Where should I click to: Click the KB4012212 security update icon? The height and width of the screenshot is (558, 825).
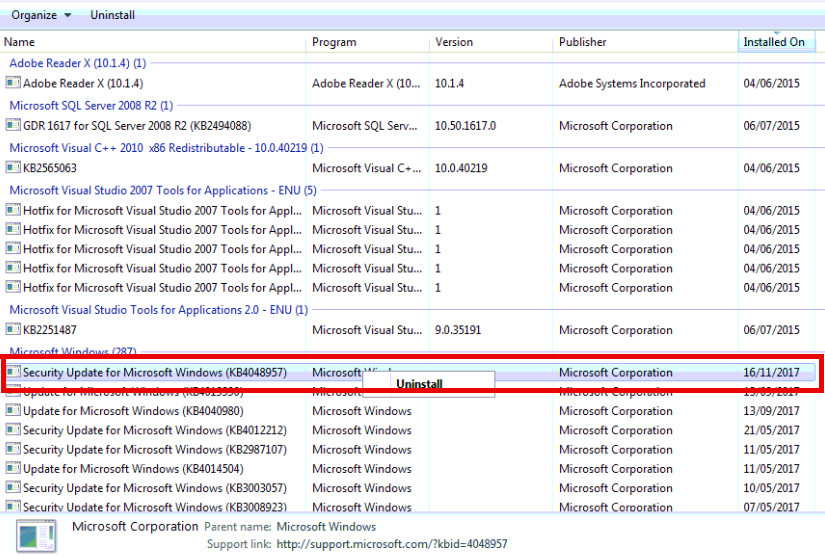[x=13, y=430]
